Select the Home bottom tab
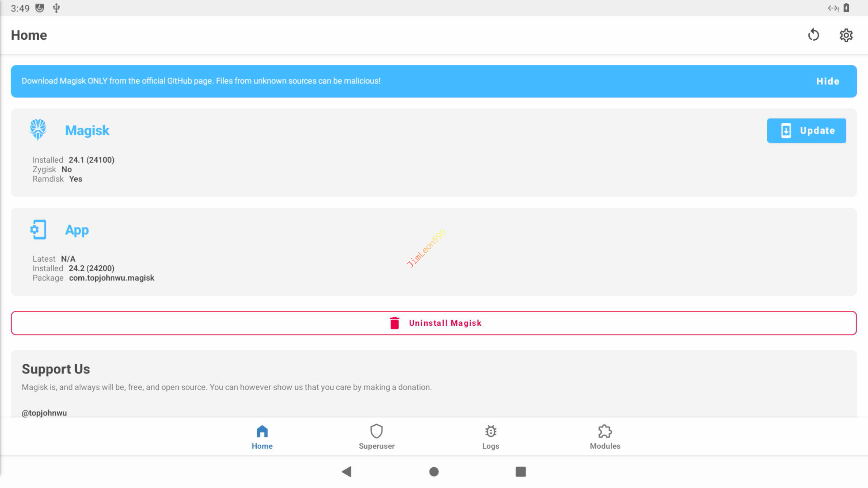Screen dimensions: 868x488 tap(262, 437)
